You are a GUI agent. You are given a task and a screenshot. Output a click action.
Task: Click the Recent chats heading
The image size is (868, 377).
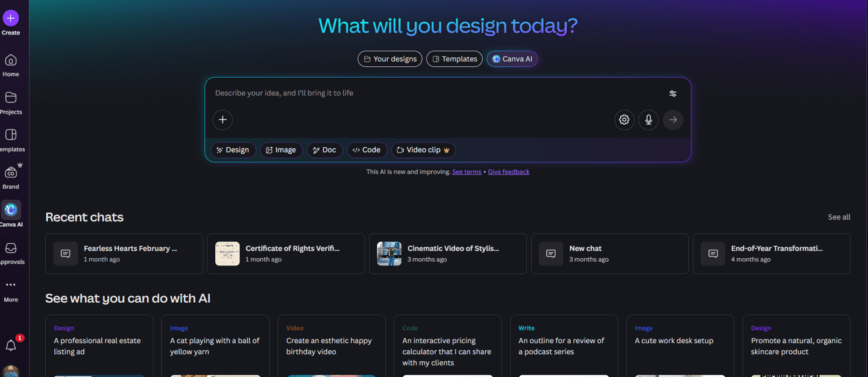point(84,217)
